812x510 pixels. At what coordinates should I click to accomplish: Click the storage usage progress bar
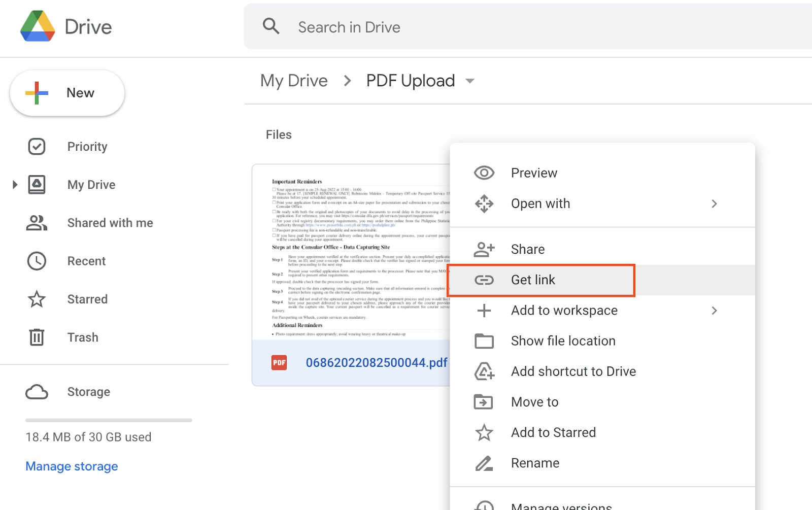pyautogui.click(x=109, y=420)
